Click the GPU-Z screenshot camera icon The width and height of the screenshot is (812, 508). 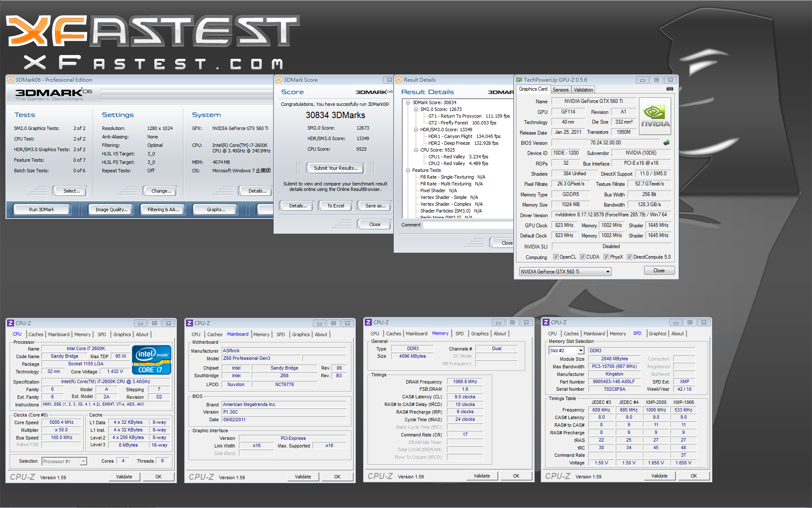click(x=670, y=89)
